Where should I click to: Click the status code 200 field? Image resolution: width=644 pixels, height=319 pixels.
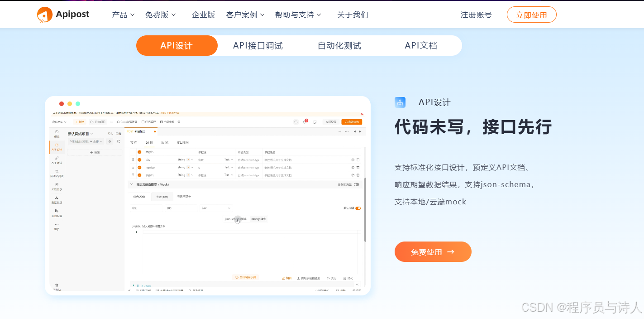pyautogui.click(x=181, y=208)
